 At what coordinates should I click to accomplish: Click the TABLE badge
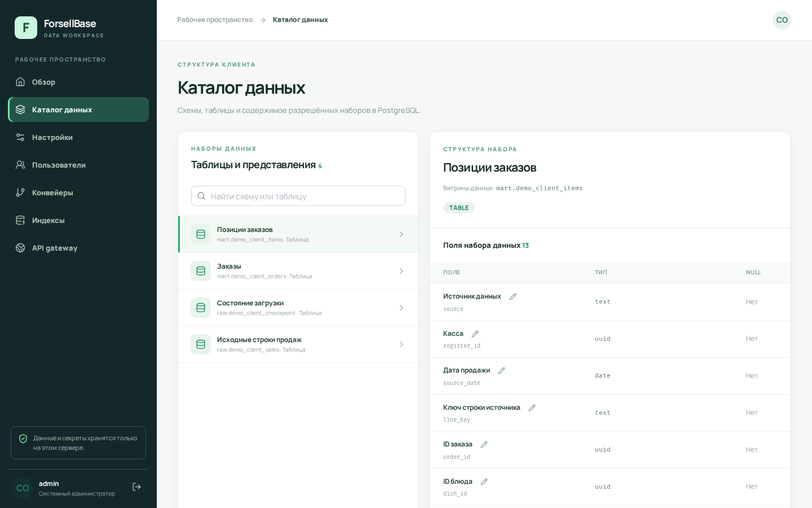[459, 208]
